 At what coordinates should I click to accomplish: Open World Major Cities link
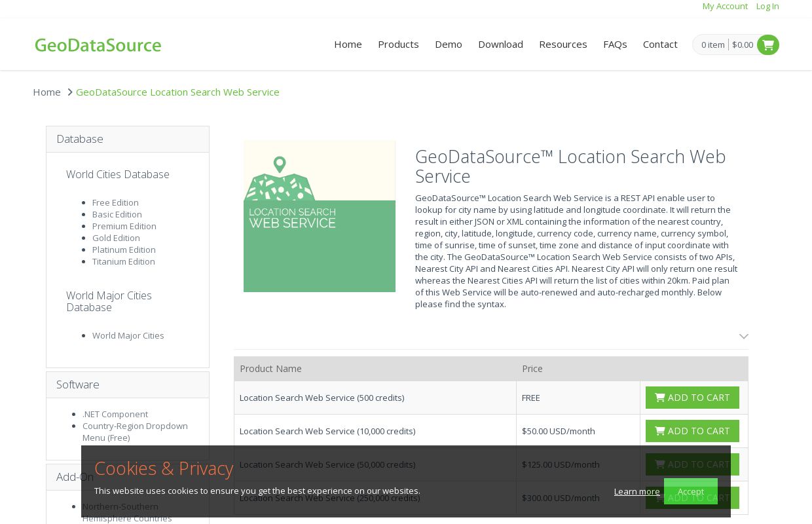pyautogui.click(x=128, y=335)
